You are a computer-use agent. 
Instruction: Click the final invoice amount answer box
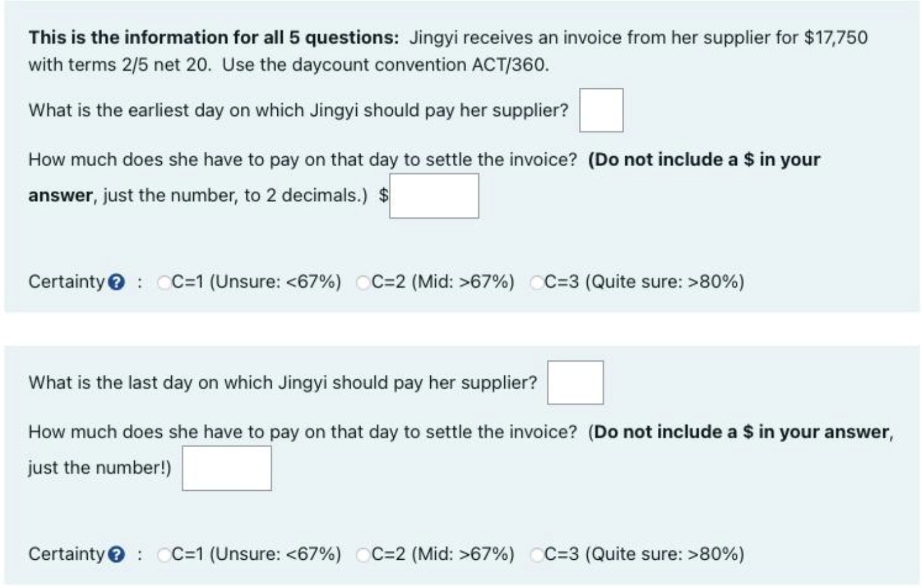coord(226,468)
